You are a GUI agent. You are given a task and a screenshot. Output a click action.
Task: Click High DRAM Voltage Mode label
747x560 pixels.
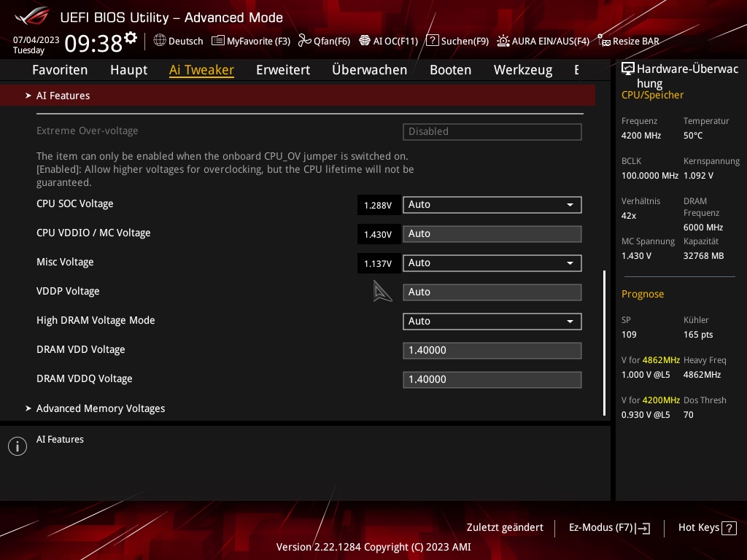pyautogui.click(x=96, y=321)
